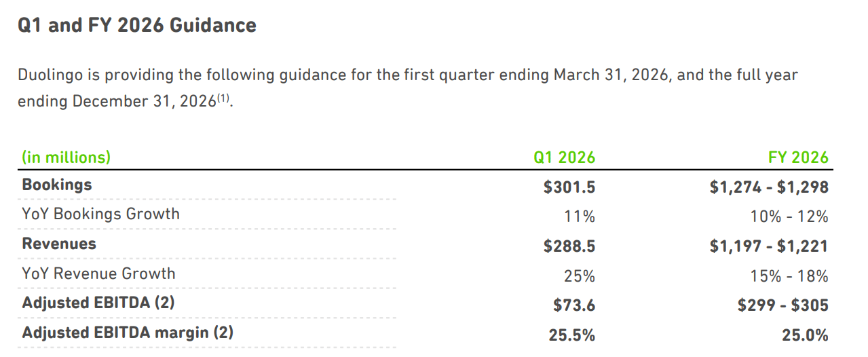
Task: Select the Bookings row label
Action: point(57,185)
